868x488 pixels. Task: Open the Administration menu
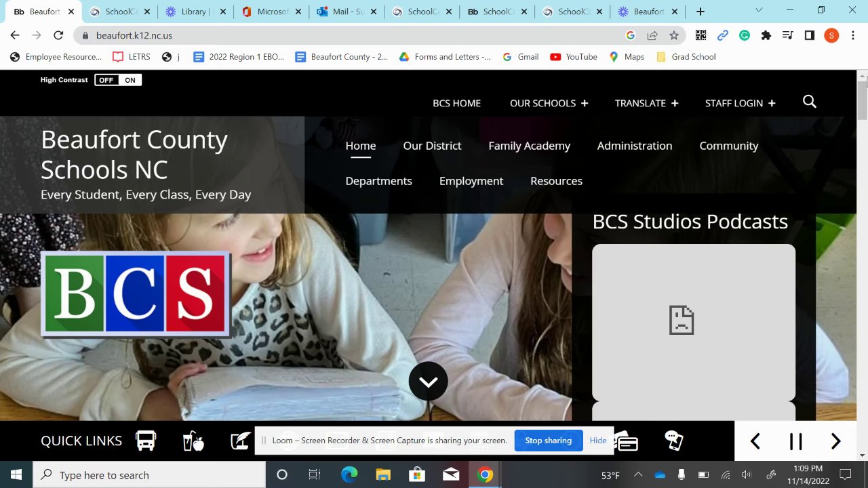(x=635, y=146)
